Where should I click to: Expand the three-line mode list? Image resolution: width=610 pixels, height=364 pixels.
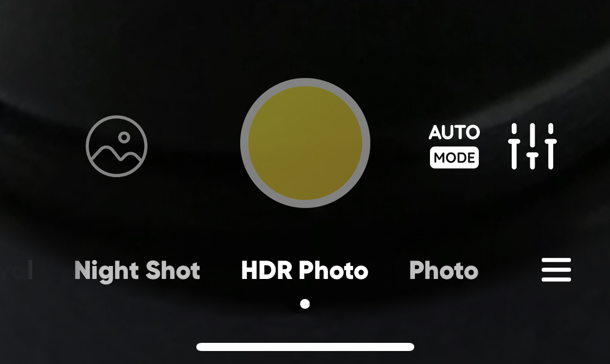(x=556, y=270)
